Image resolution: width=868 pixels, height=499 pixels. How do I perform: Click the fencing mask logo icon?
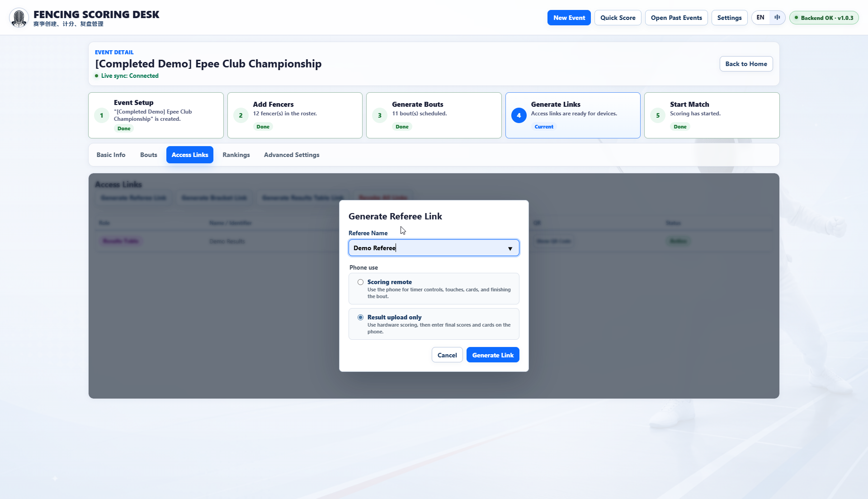pos(19,18)
